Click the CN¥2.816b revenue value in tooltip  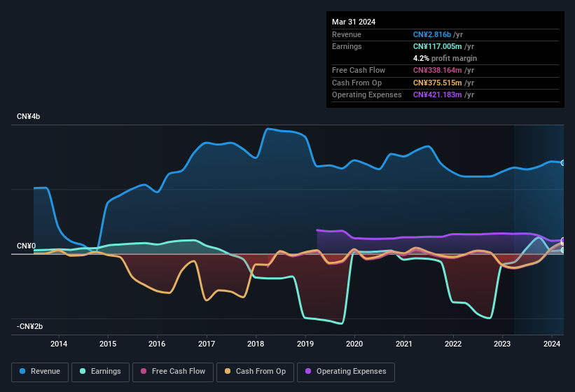point(431,34)
